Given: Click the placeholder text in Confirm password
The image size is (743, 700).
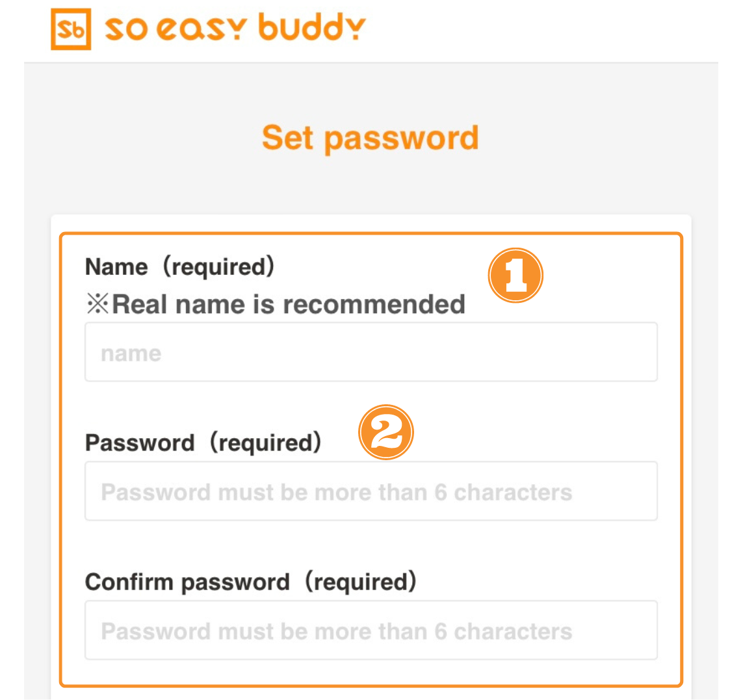Looking at the screenshot, I should tap(337, 632).
